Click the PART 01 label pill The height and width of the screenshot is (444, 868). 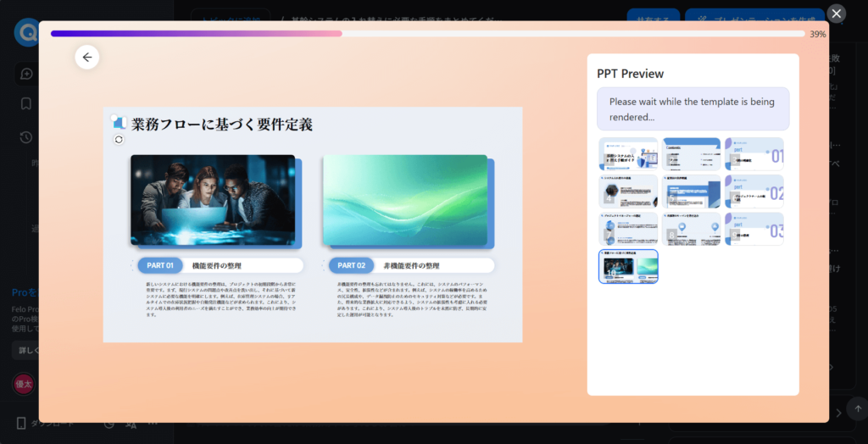tap(160, 265)
